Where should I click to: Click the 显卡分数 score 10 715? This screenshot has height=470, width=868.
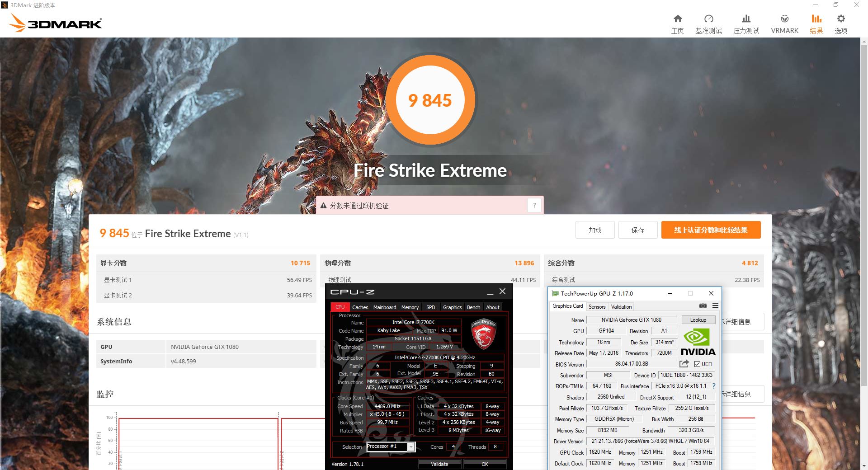point(300,263)
